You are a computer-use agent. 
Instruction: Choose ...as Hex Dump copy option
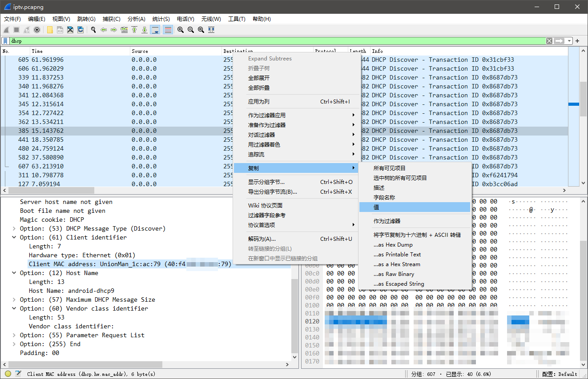(393, 245)
